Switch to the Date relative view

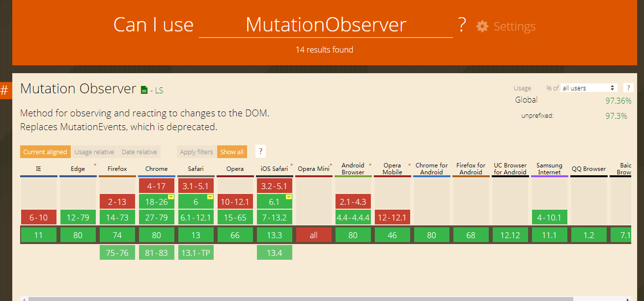pyautogui.click(x=139, y=152)
